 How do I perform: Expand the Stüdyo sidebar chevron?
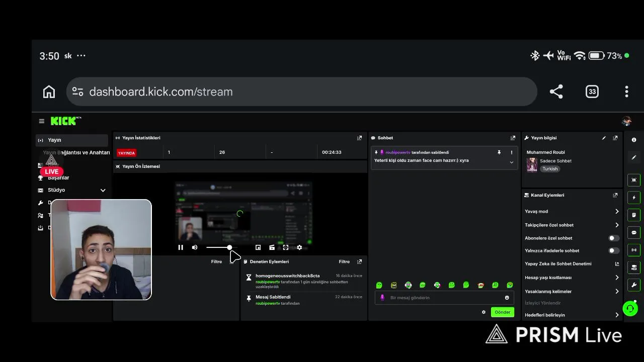(x=103, y=190)
